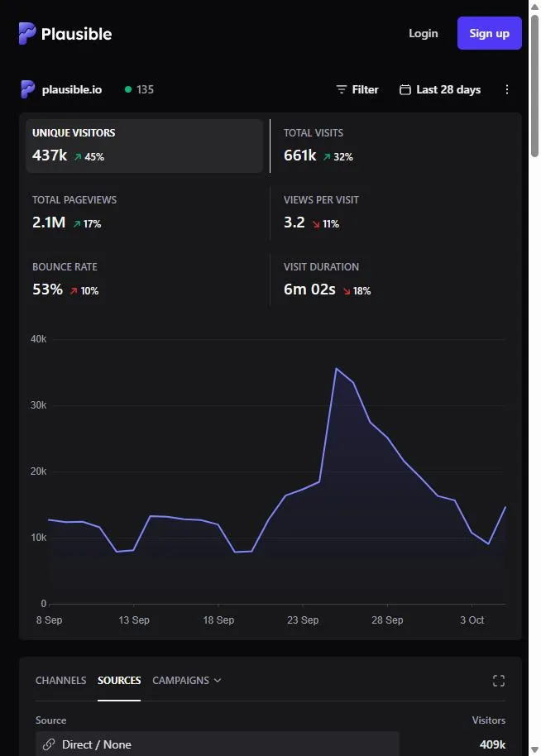
Task: Click the 28 Sep x-axis label
Action: [x=387, y=620]
